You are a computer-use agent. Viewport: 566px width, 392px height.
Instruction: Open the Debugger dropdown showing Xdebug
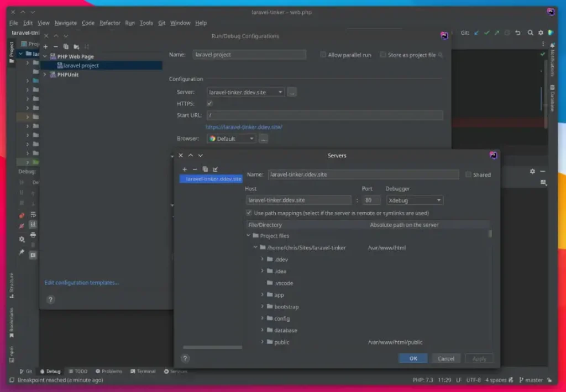(415, 200)
